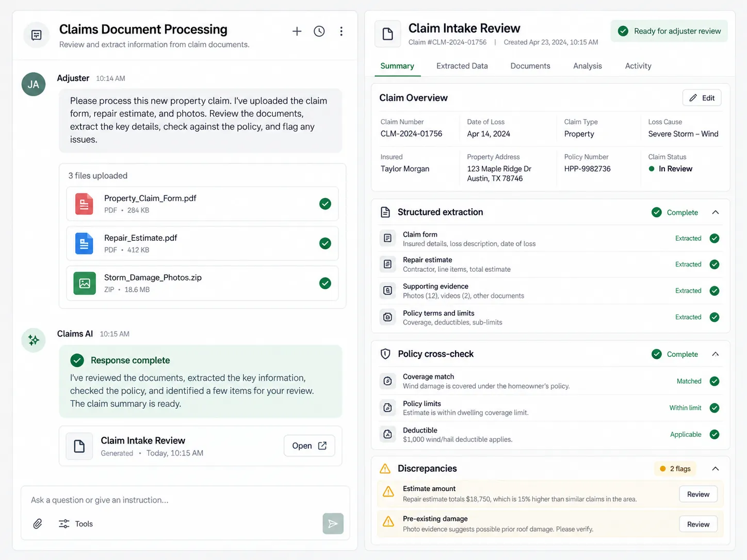Click the Extracted checkmark on Supporting evidence row
This screenshot has width=747, height=560.
pos(714,291)
